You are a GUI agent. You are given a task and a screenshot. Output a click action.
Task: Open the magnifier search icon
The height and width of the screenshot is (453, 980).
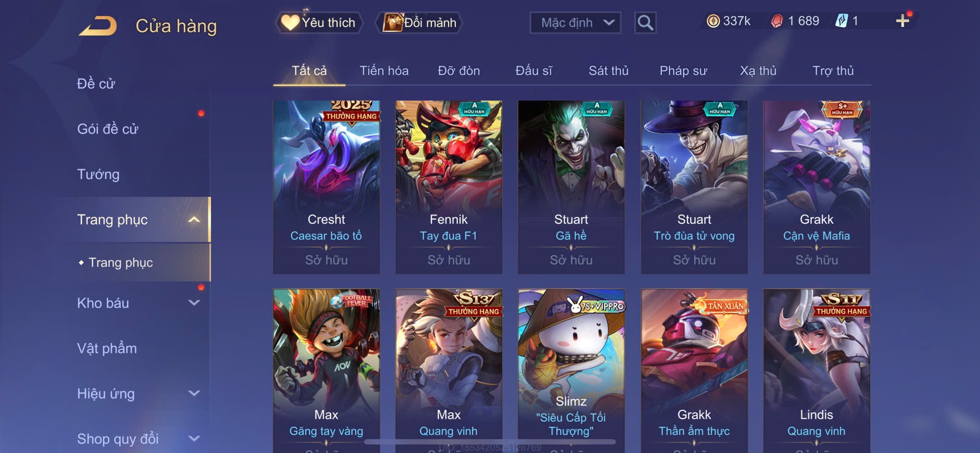(x=645, y=23)
